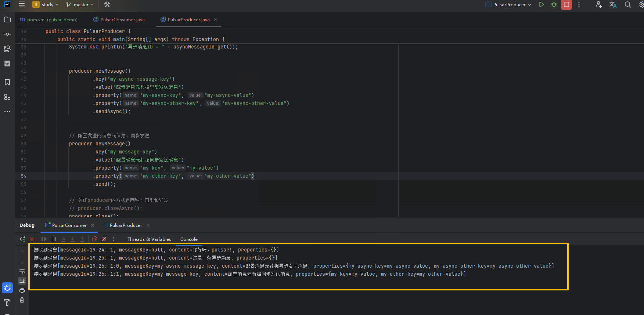Viewport: 644px width, 315px height.
Task: Clear all console output with trash icon
Action: 22,300
